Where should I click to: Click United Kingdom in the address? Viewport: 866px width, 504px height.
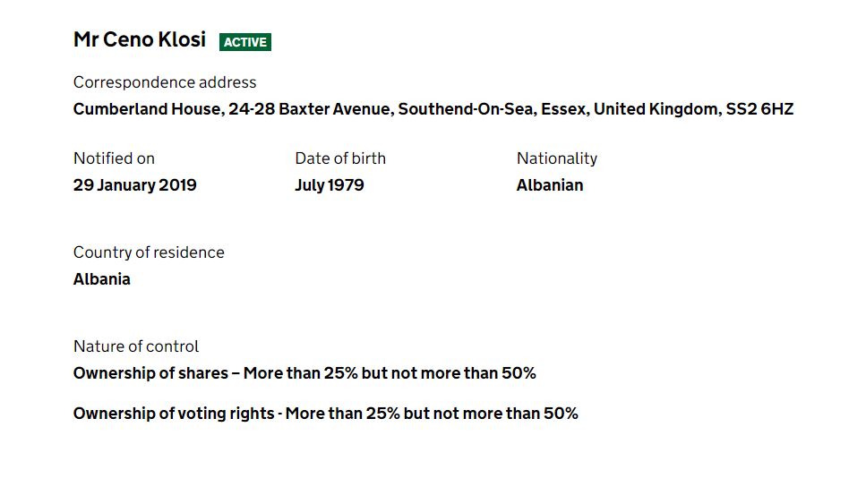coord(656,109)
